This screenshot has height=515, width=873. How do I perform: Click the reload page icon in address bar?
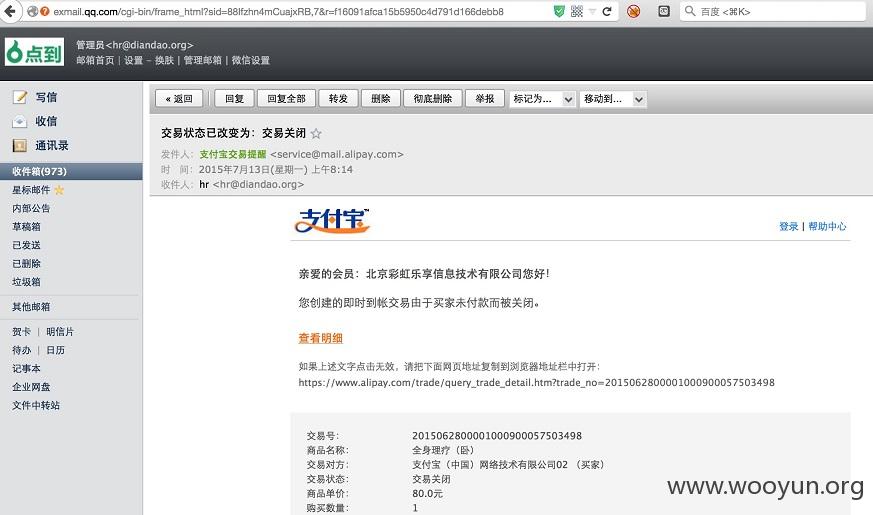click(x=607, y=11)
